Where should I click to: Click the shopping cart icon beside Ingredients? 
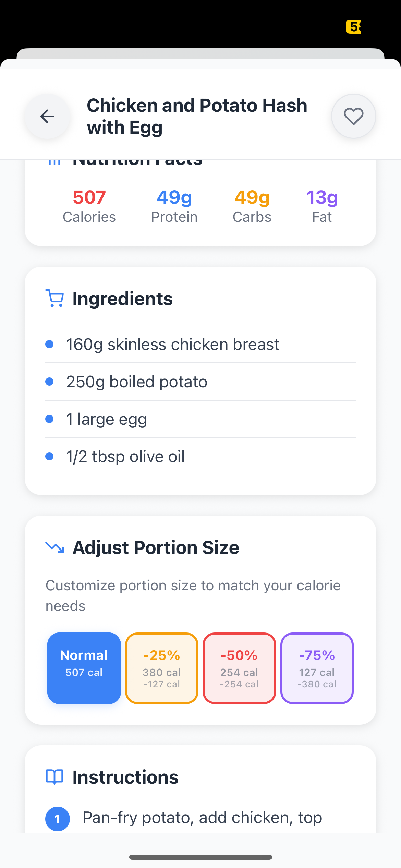[x=54, y=298]
